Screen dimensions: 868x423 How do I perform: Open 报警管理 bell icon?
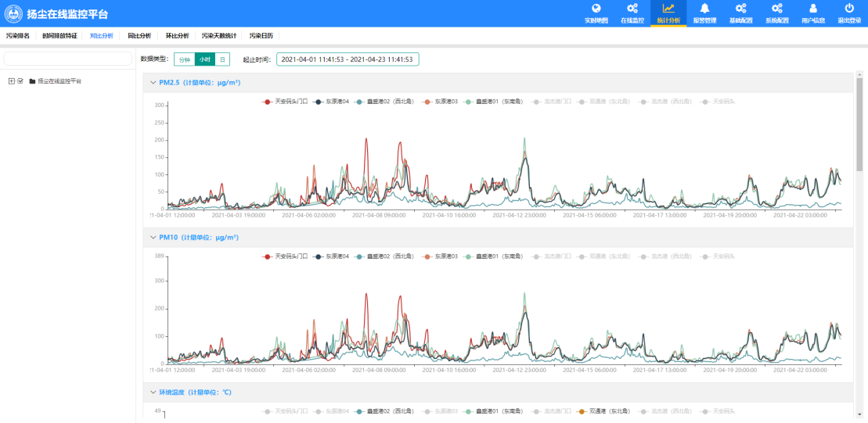click(704, 9)
